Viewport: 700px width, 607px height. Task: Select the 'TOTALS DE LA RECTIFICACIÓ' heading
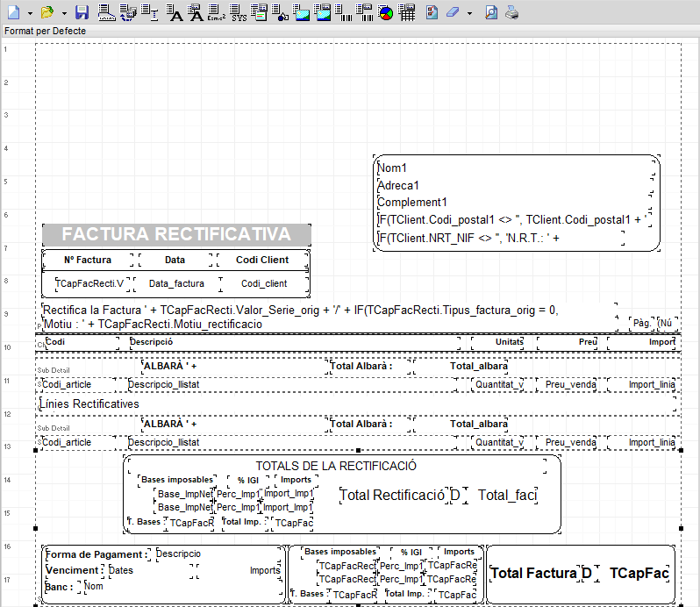(x=336, y=466)
